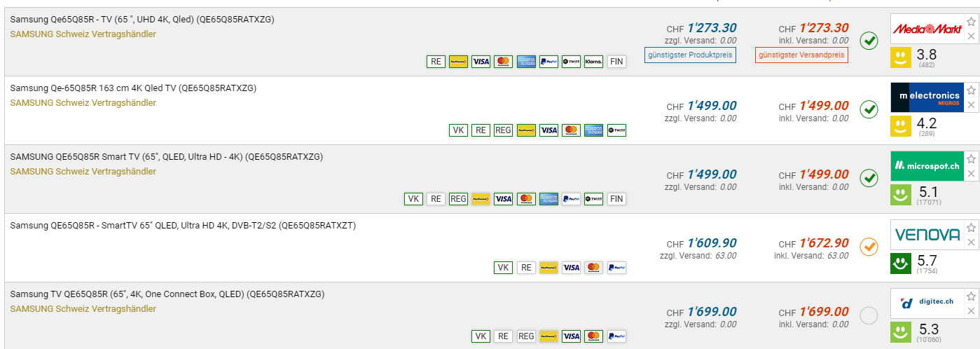980x349 pixels.
Task: Hide the melectronics offer with its X
Action: 971,105
